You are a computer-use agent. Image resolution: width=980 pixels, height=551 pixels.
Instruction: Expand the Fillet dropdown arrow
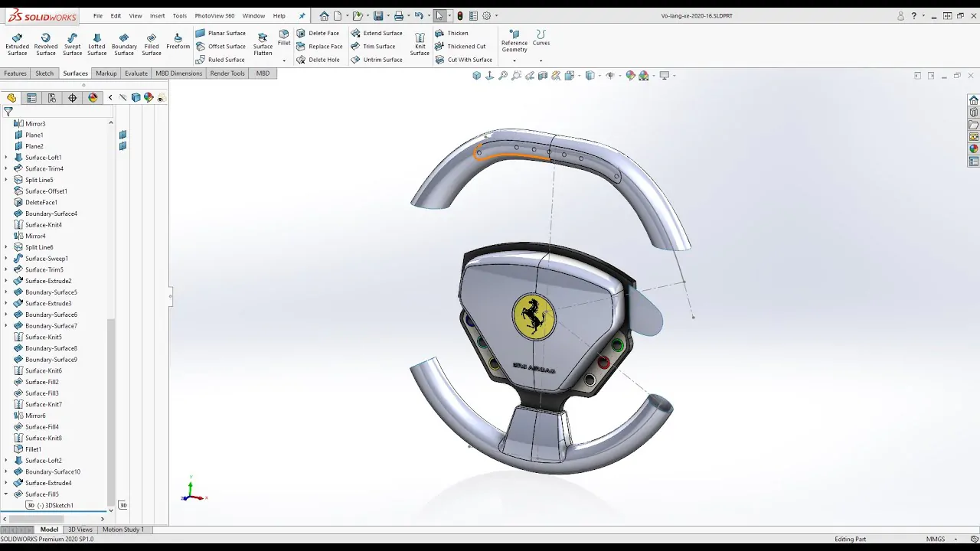[284, 60]
